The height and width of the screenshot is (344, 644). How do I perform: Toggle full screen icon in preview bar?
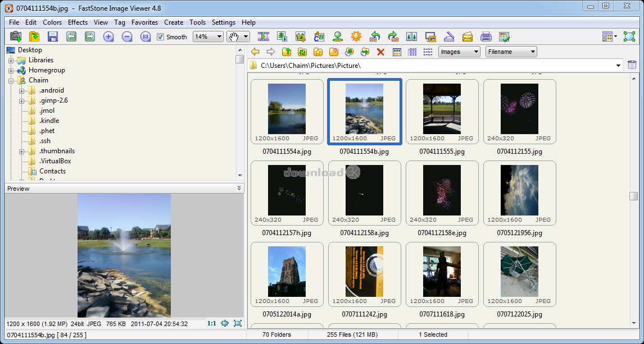(x=237, y=323)
